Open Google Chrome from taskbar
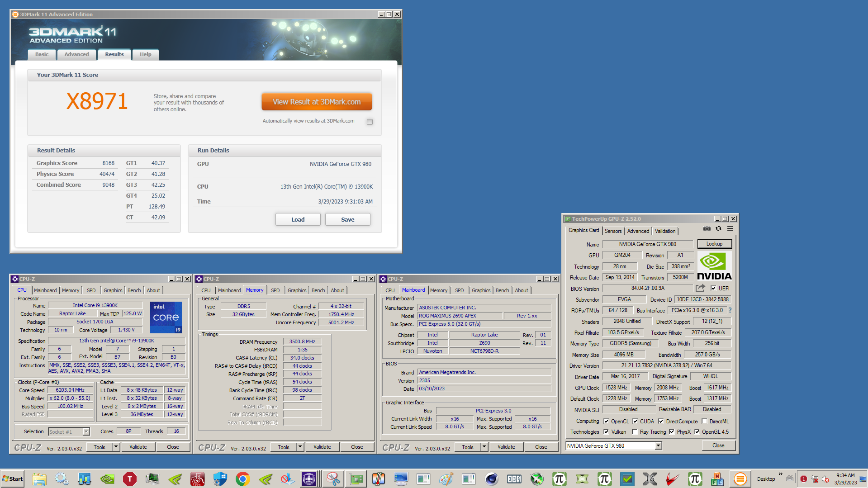The image size is (868, 488). (243, 479)
